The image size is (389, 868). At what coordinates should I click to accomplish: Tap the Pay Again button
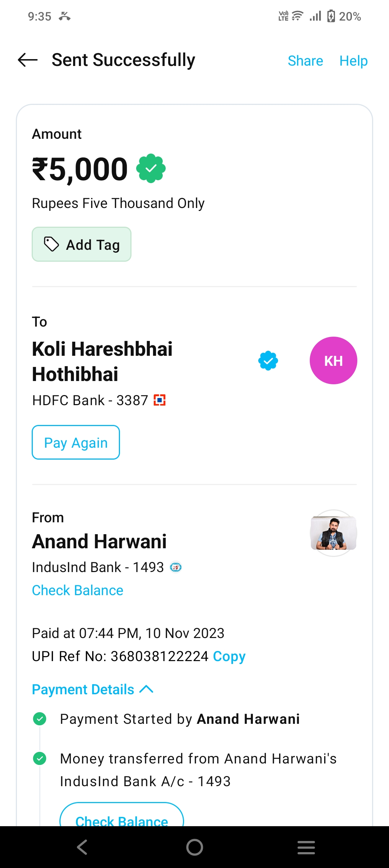pos(76,442)
